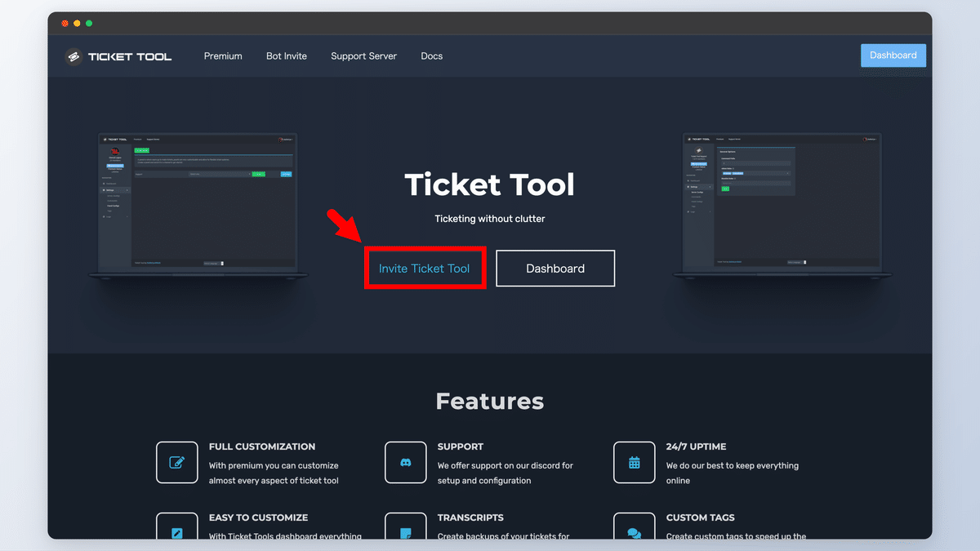Click the 24/7 Uptime calendar icon

click(635, 463)
